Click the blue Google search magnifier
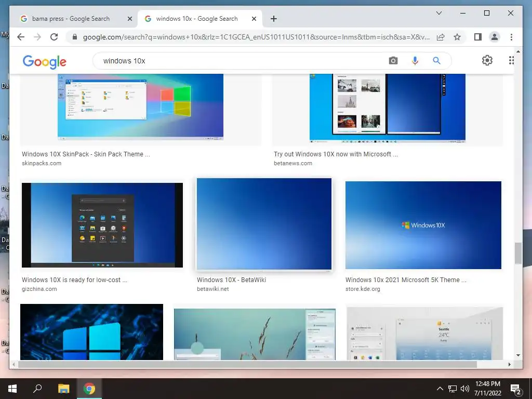 pyautogui.click(x=436, y=61)
